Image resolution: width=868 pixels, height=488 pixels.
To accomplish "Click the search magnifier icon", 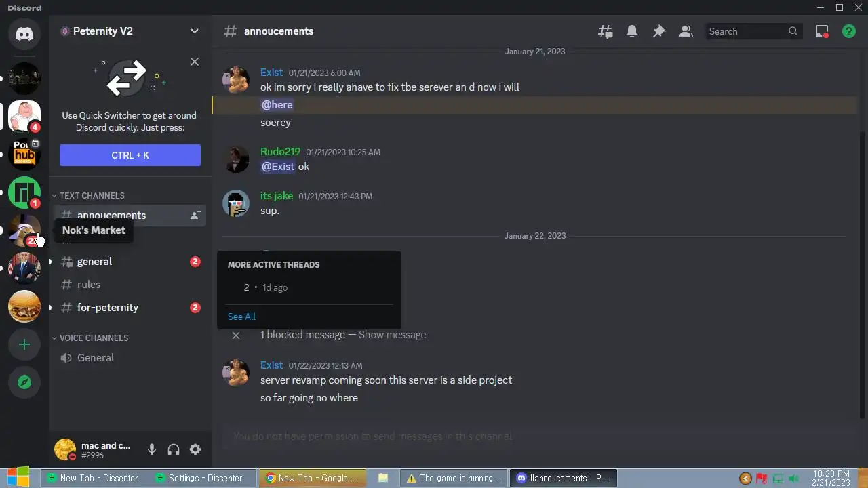I will coord(793,31).
